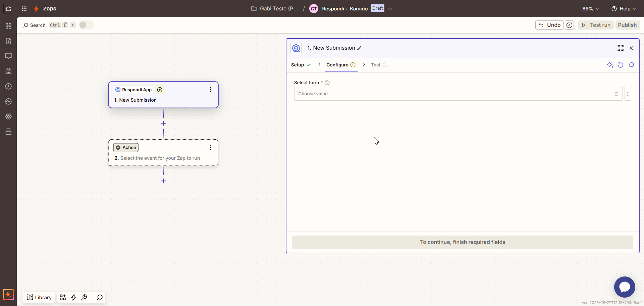Click the AI sparkle icon in panel

pyautogui.click(x=610, y=65)
